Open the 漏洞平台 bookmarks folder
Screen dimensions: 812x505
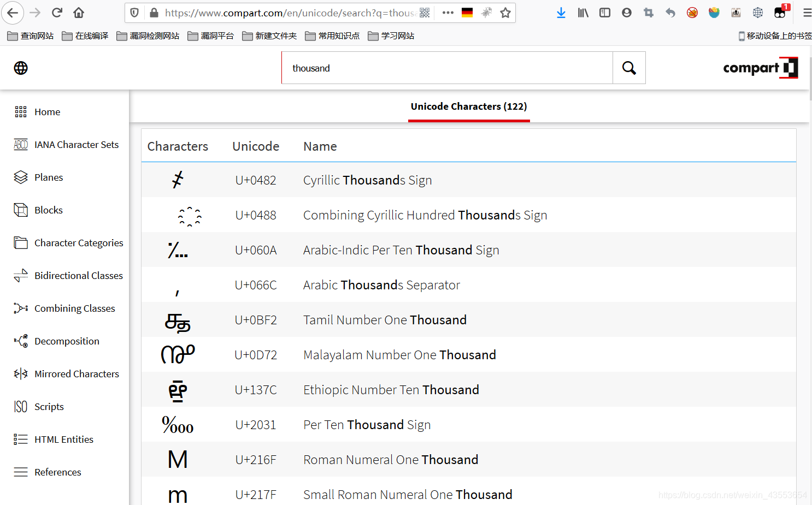pos(211,36)
